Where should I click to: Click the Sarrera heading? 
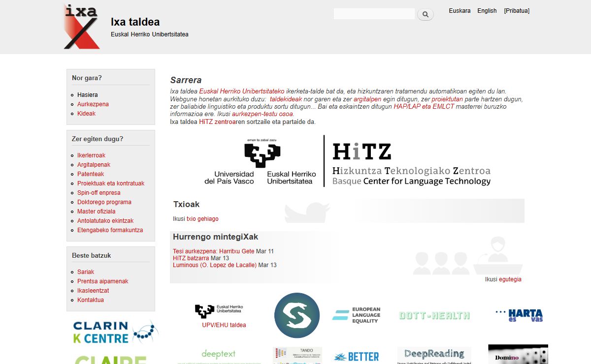[x=186, y=80]
